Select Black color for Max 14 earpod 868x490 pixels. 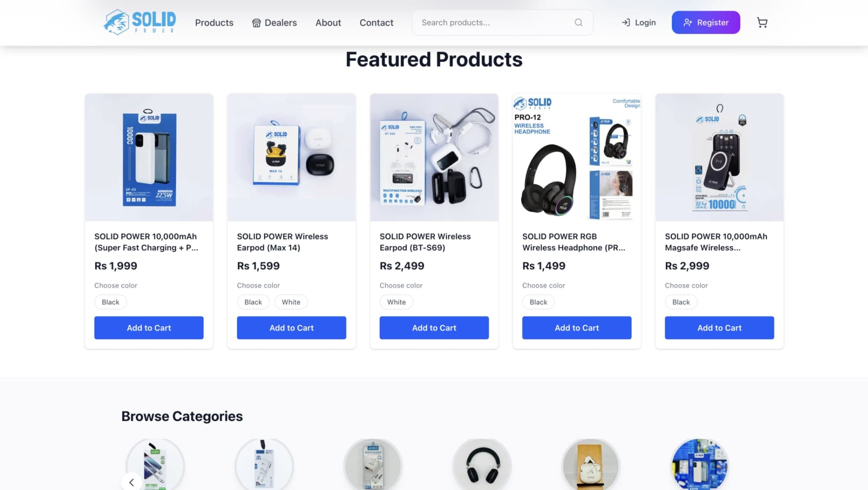click(x=253, y=302)
